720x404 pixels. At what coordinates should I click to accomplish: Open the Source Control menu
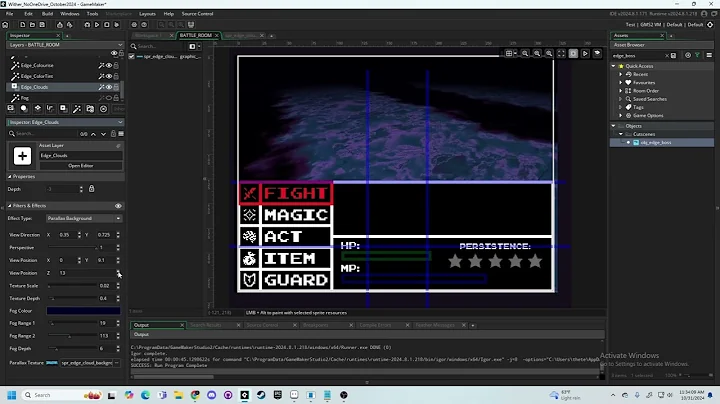tap(197, 14)
